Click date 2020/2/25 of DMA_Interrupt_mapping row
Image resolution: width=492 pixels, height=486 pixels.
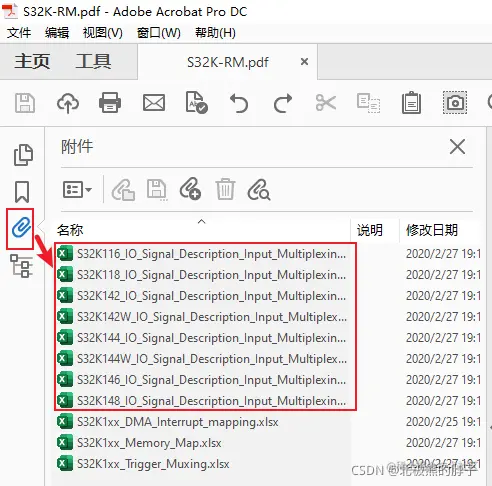pyautogui.click(x=443, y=422)
